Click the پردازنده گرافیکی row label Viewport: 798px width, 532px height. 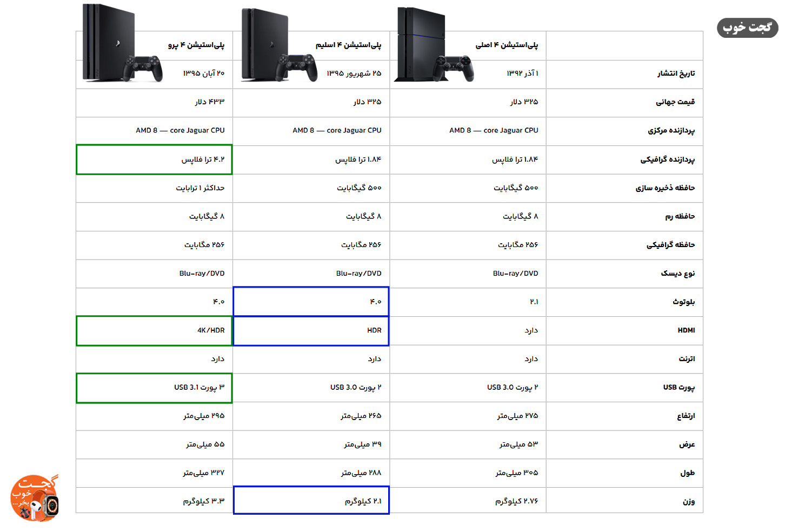[x=668, y=159]
